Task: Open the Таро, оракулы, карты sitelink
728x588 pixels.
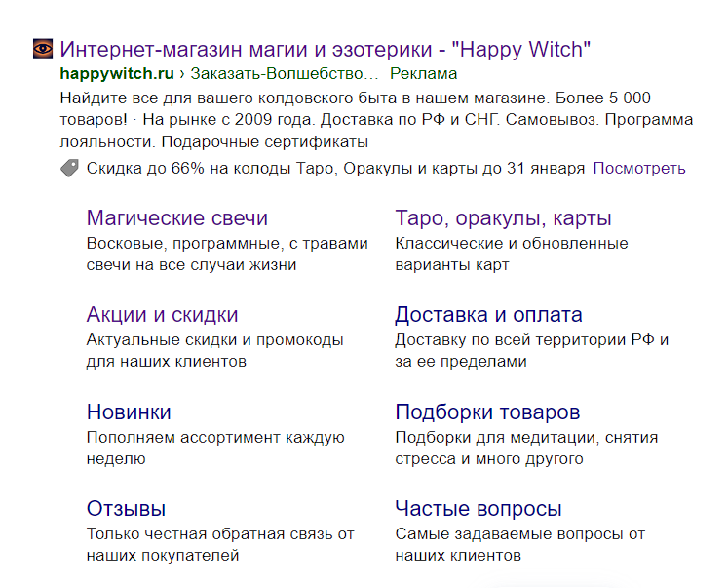Action: pos(503,218)
